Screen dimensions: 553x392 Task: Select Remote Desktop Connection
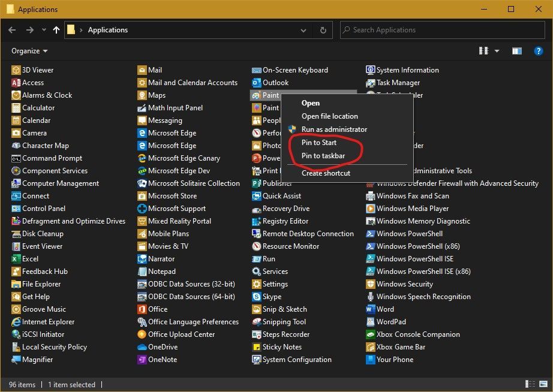point(303,234)
